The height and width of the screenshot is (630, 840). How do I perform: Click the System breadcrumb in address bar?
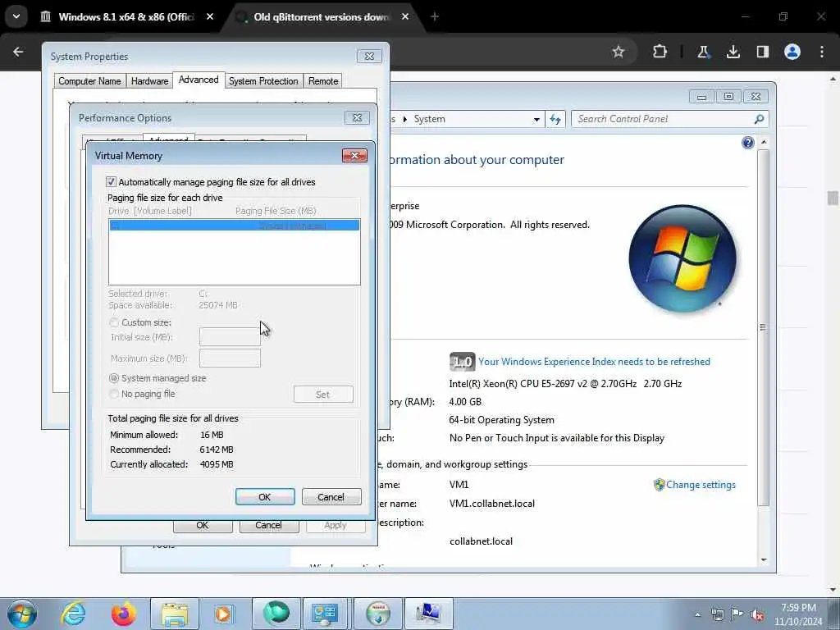coord(429,119)
